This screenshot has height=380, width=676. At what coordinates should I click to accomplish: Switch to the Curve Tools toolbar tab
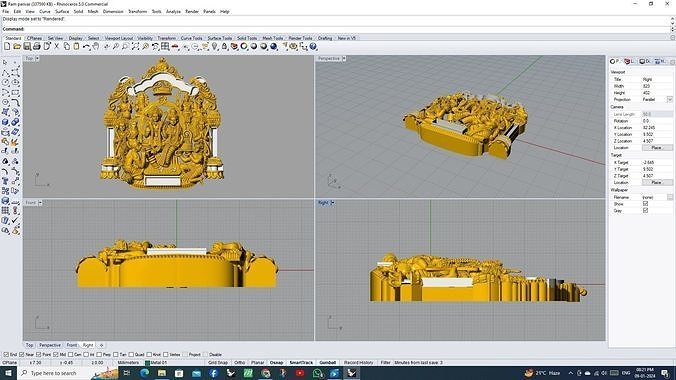pyautogui.click(x=191, y=38)
